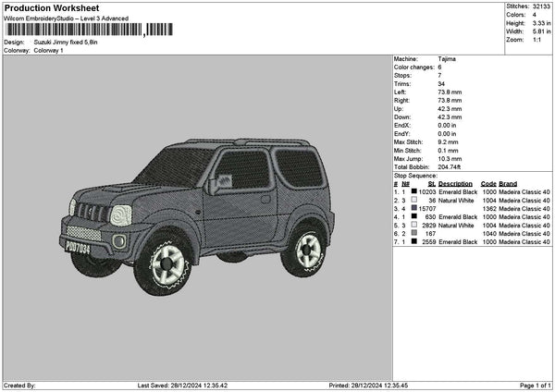This screenshot has width=555, height=392.
Task: Select the black swatch in the 2559-stitch row
Action: coord(413,241)
